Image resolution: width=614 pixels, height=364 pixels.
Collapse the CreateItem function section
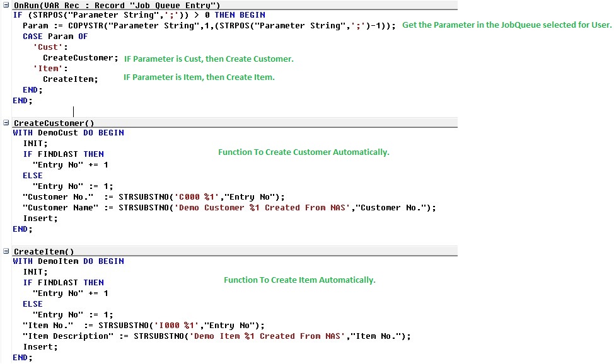click(x=5, y=251)
